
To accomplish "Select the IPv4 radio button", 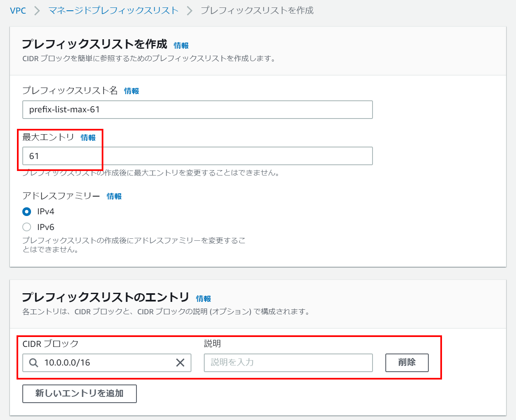I will pyautogui.click(x=27, y=212).
